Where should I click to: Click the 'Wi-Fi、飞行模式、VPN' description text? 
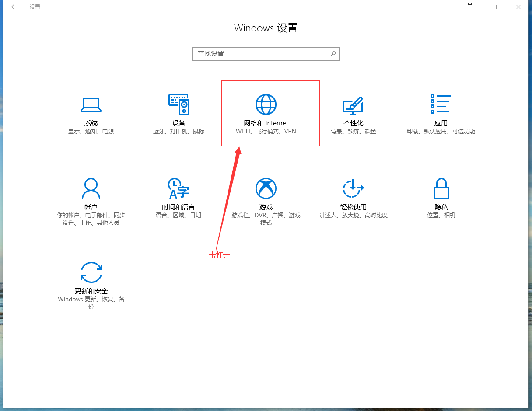tap(266, 131)
